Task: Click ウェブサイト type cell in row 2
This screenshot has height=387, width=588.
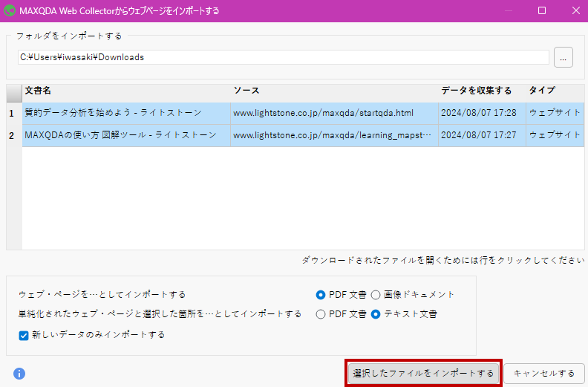Action: click(x=555, y=135)
